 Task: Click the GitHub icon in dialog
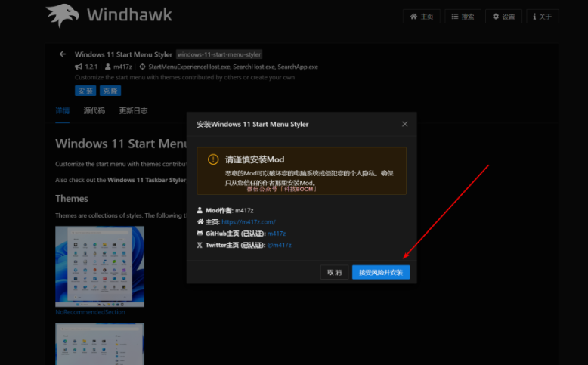point(200,234)
